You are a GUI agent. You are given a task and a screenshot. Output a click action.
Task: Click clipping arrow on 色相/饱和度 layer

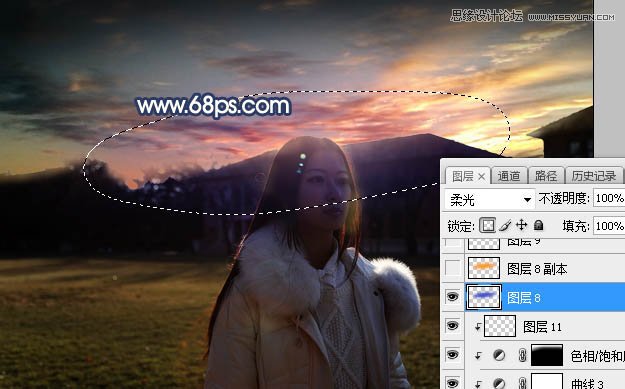(478, 356)
